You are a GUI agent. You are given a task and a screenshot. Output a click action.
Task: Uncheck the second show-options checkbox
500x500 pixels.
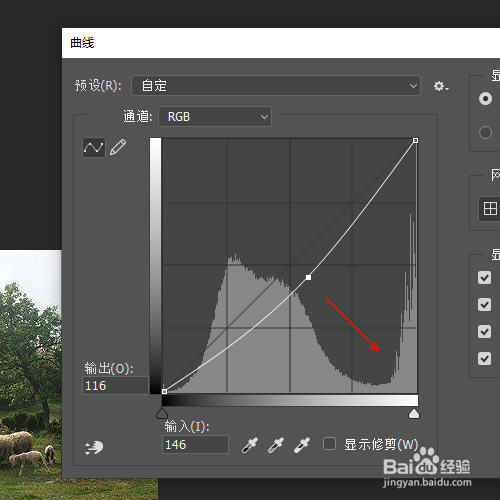pyautogui.click(x=484, y=304)
